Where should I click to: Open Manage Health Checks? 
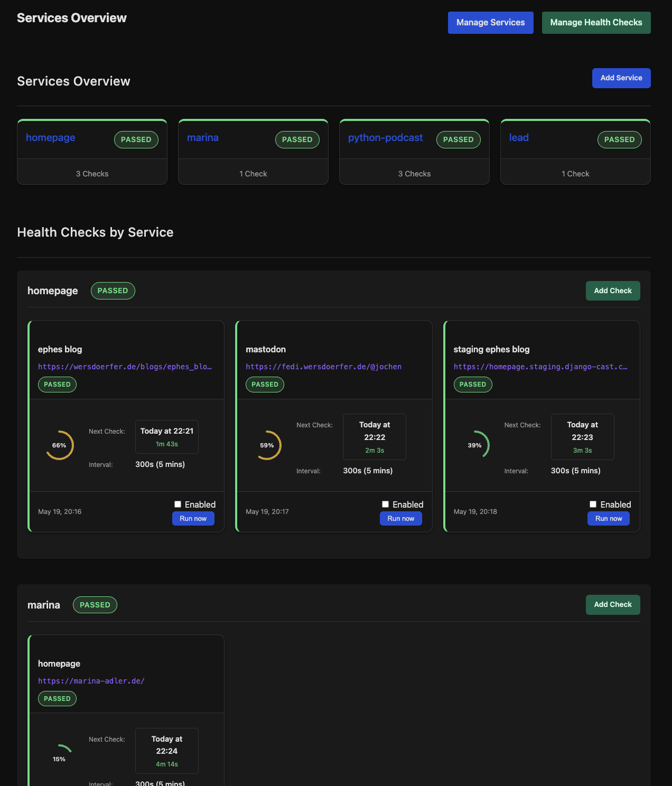pos(596,23)
